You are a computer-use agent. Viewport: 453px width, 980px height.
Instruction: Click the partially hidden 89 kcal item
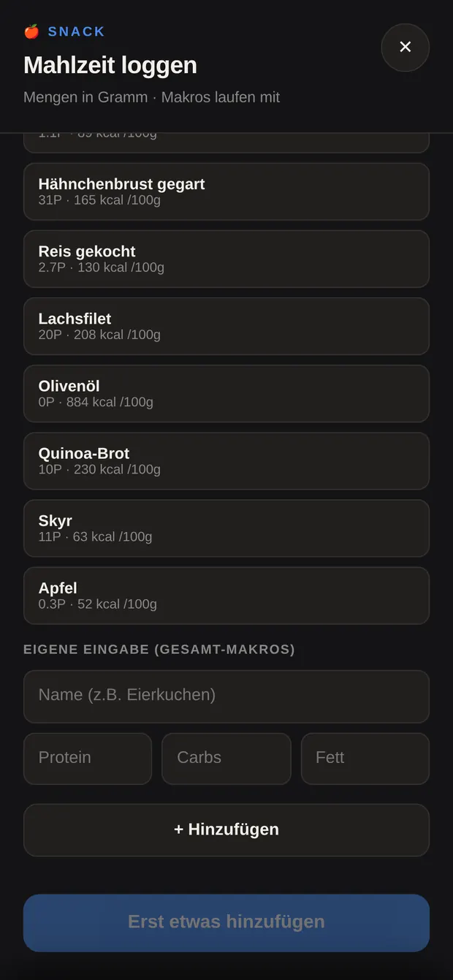point(226,143)
